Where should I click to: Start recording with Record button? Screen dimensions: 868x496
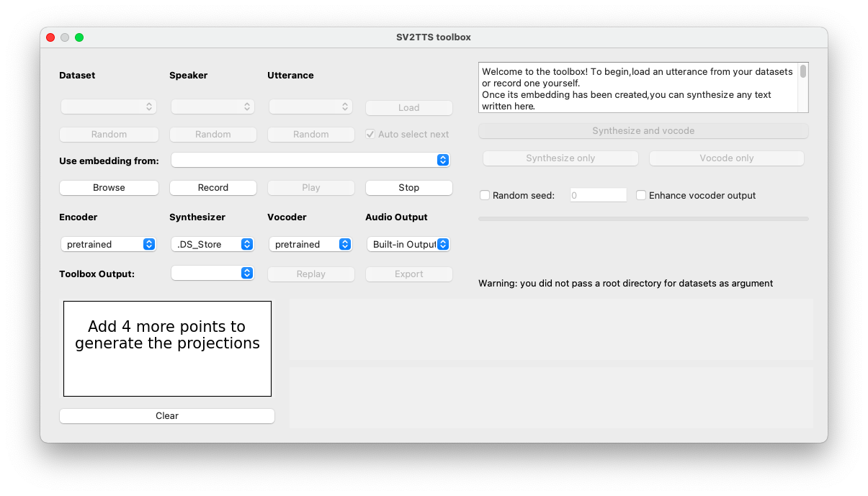(212, 187)
